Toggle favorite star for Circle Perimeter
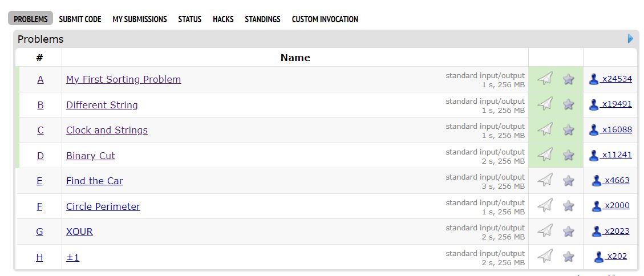 [x=568, y=206]
